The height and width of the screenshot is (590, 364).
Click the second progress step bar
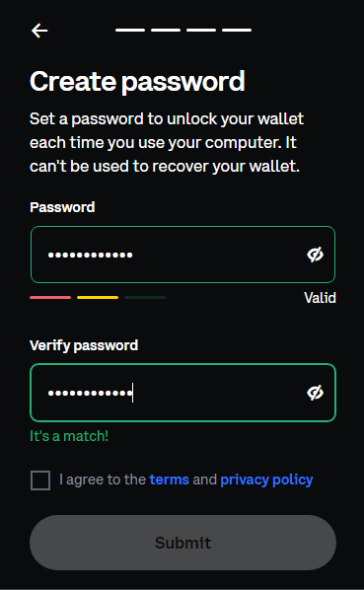(166, 30)
